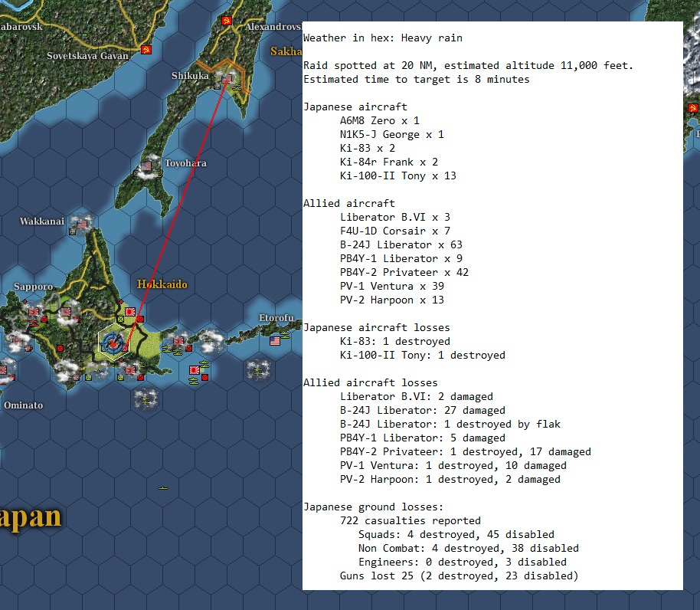Click the Shikuka town label

(190, 75)
